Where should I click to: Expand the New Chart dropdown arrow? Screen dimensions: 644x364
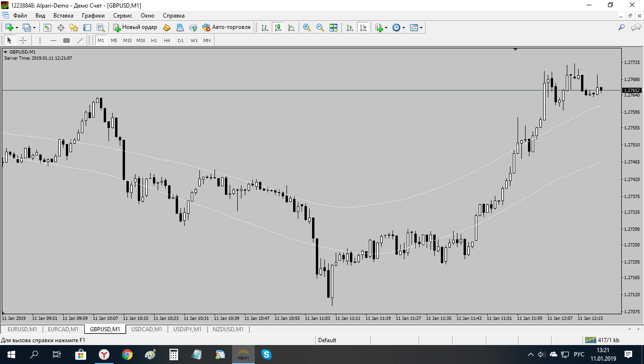tap(17, 27)
